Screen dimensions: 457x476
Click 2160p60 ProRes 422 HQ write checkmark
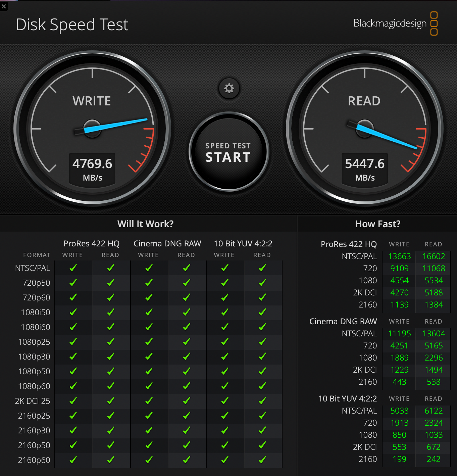tap(73, 460)
